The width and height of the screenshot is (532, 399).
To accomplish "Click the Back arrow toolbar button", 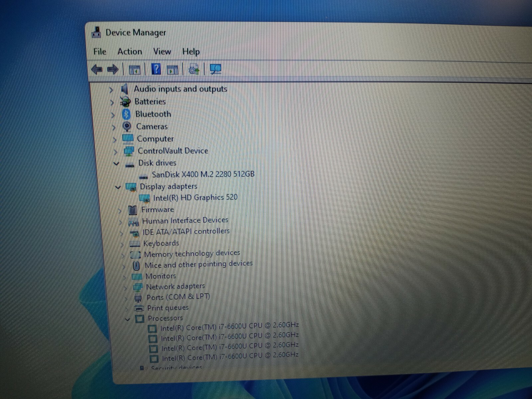I will [97, 69].
